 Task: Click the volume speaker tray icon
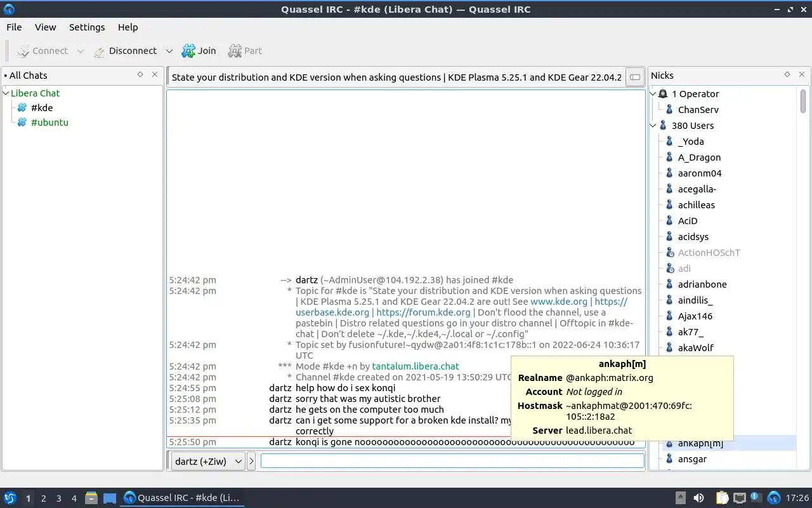(698, 498)
